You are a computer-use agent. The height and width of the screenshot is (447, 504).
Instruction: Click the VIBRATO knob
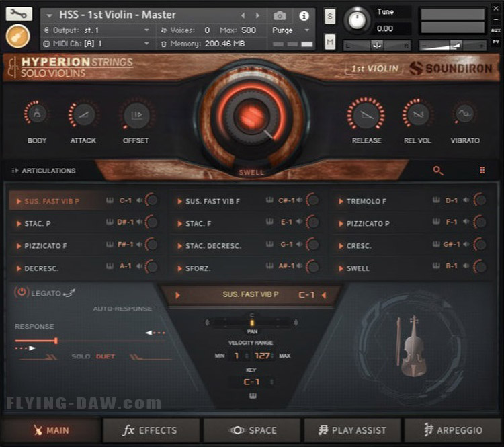464,113
